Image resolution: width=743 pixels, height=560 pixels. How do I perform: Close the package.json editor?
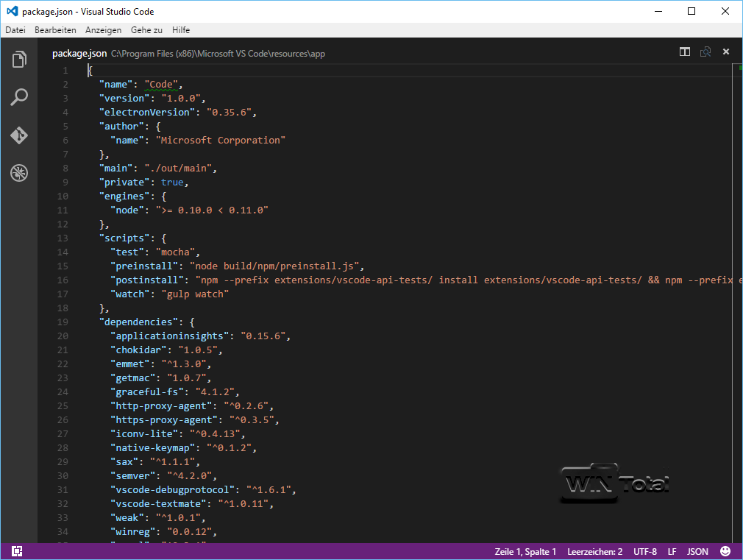click(726, 52)
